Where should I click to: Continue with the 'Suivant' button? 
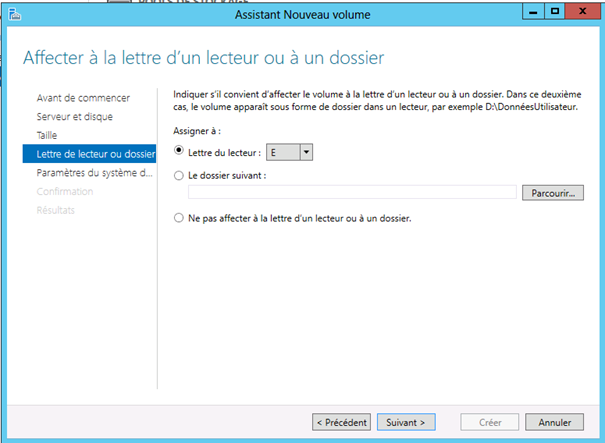pos(406,422)
